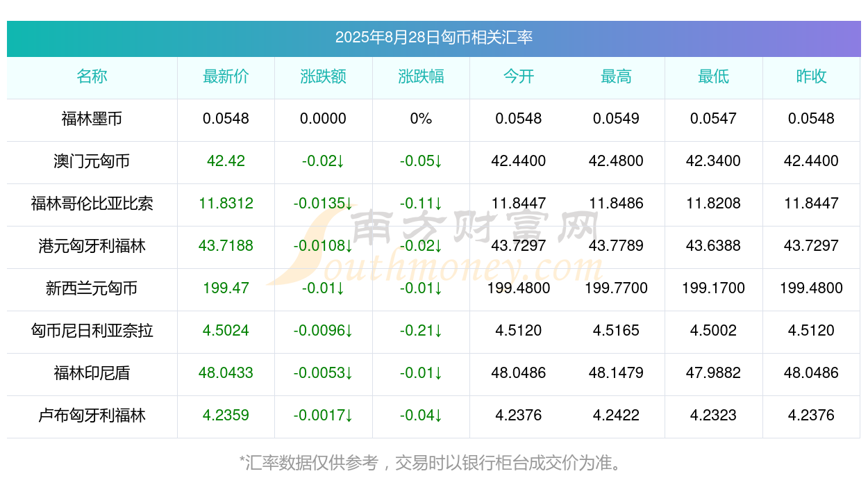Viewport: 868px width, 485px height.
Task: Click latest price 43.7188
Action: (226, 246)
